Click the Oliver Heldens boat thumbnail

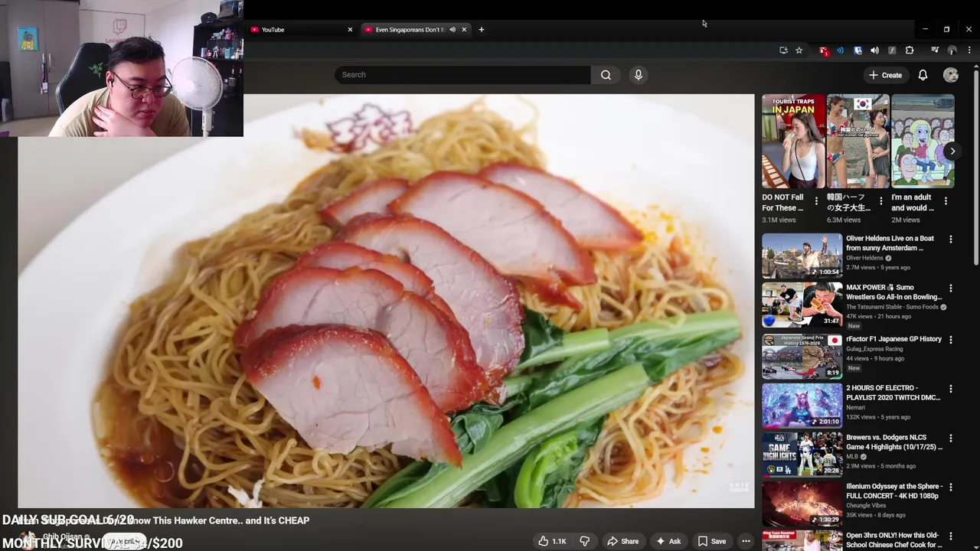(x=802, y=256)
